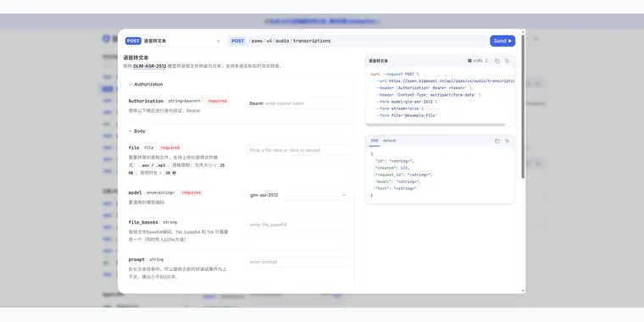Click the file_base64 parameter name
The height and width of the screenshot is (322, 644).
143,222
